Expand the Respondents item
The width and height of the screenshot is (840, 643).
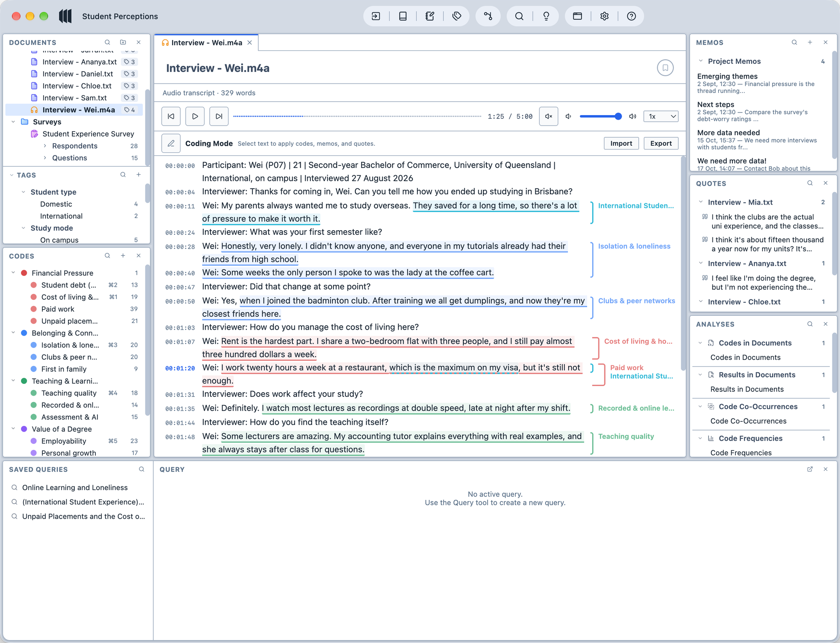click(45, 146)
